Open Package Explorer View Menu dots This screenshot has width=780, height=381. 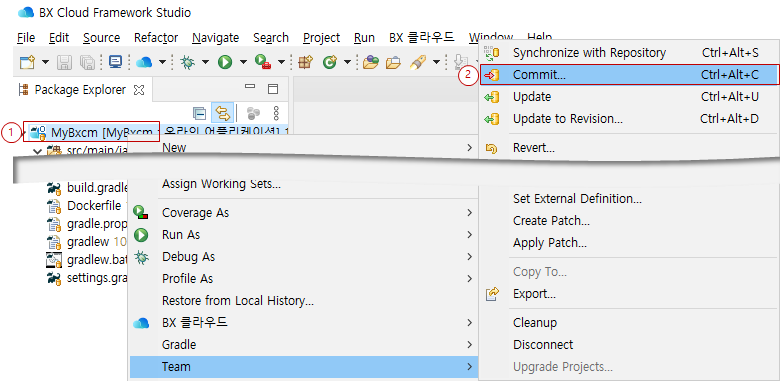(x=277, y=113)
